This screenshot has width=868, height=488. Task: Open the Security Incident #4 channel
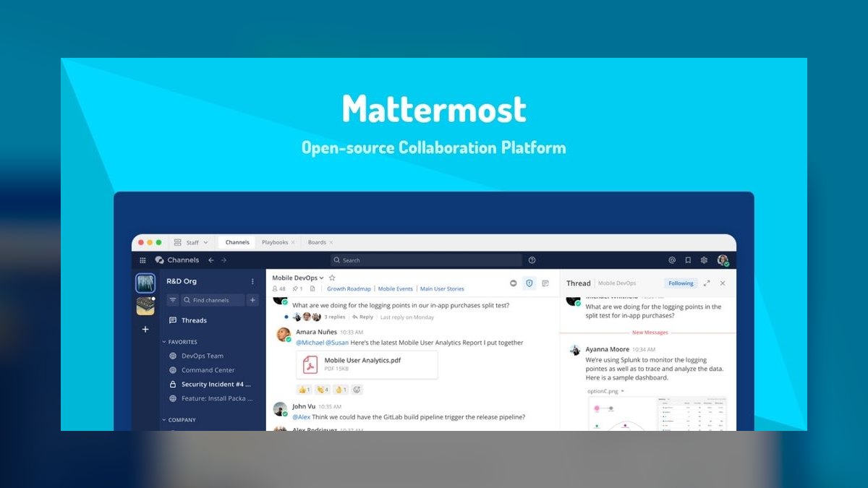coord(210,385)
